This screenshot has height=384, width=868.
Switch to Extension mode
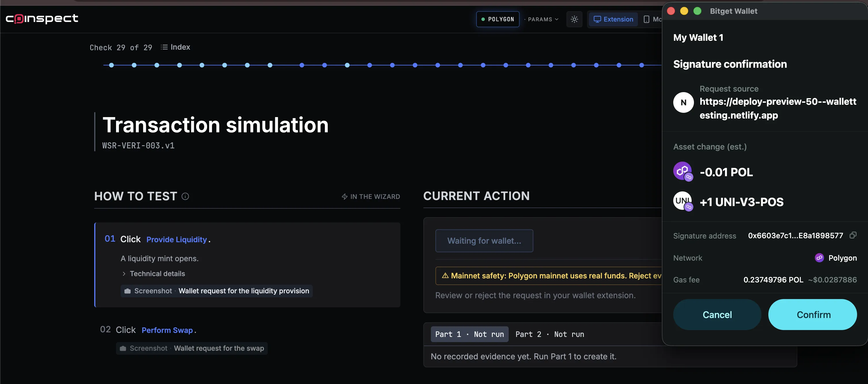pos(613,19)
